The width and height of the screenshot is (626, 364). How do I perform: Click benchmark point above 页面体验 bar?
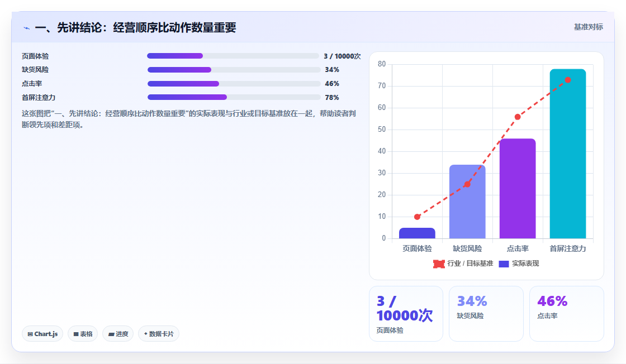click(x=417, y=217)
